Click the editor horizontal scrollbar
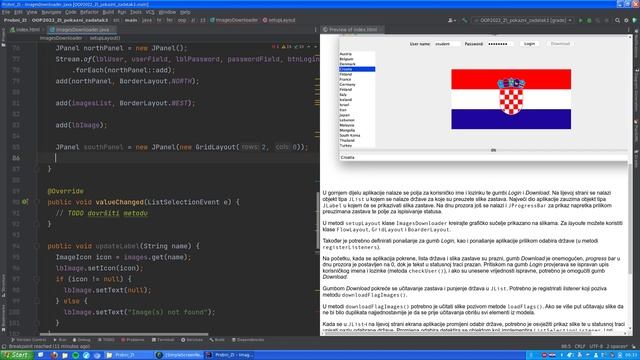This screenshot has width=640, height=360. click(x=124, y=334)
